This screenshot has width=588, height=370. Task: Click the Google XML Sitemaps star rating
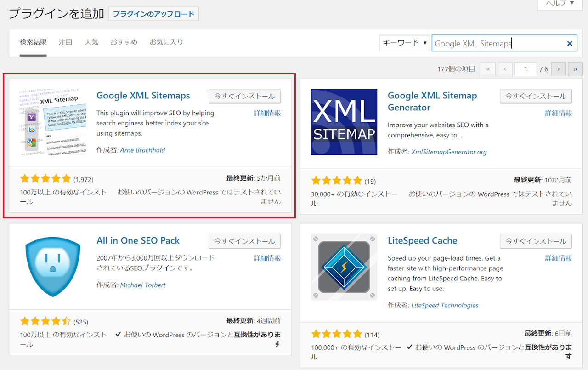tap(45, 179)
